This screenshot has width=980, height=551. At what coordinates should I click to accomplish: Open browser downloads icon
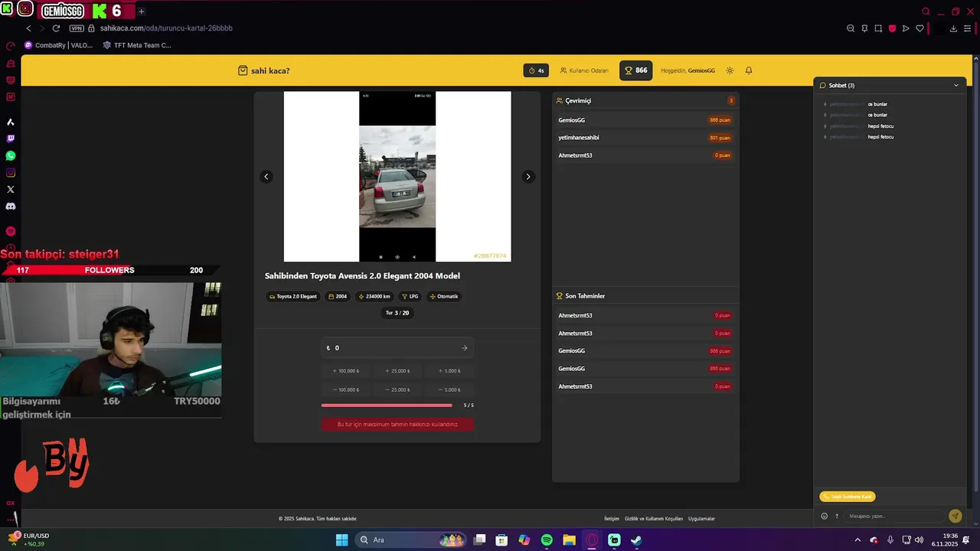953,28
